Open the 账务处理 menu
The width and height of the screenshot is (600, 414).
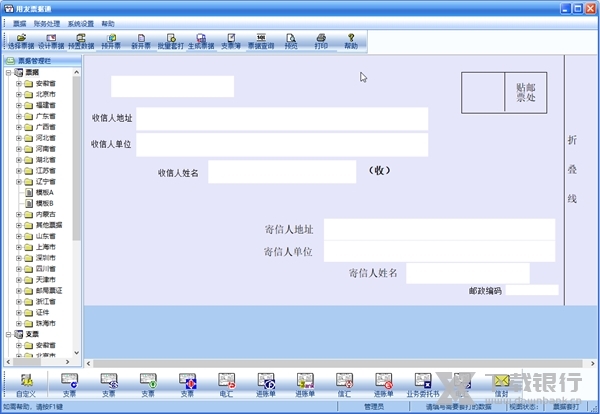[47, 24]
